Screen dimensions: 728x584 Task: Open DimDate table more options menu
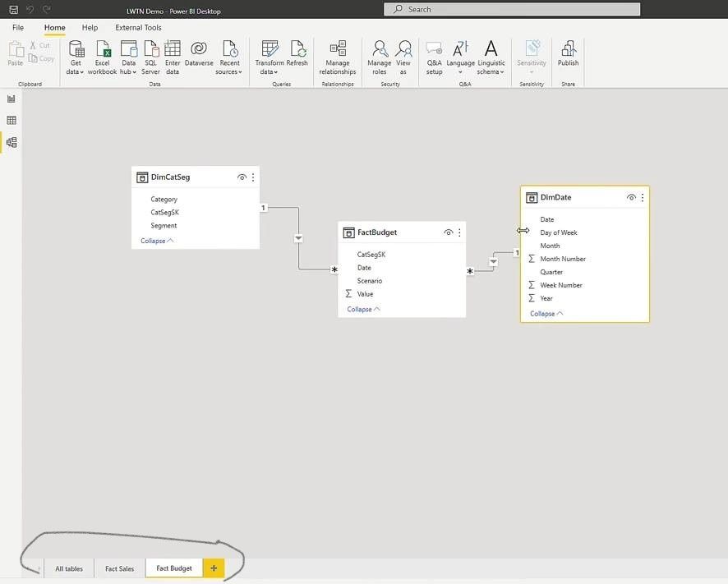click(643, 198)
